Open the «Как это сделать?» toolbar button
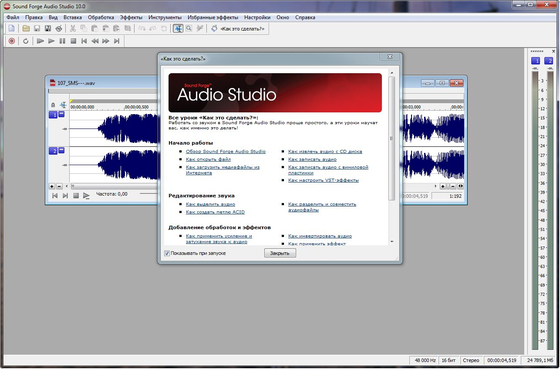The width and height of the screenshot is (560, 369). pyautogui.click(x=238, y=29)
